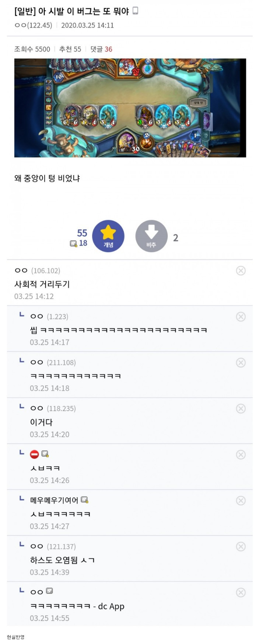This screenshot has height=644, width=256.
Task: Click the mobile device icon beside title
Action: coord(135,11)
